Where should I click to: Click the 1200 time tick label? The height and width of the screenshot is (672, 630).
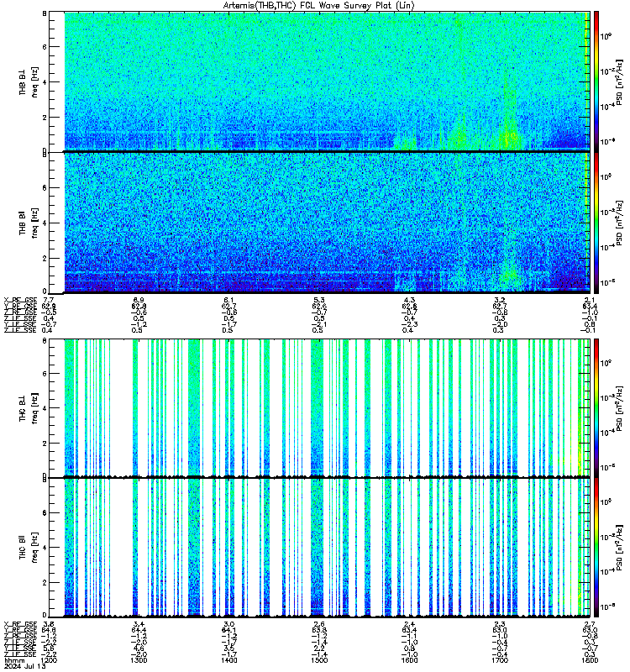pyautogui.click(x=49, y=660)
